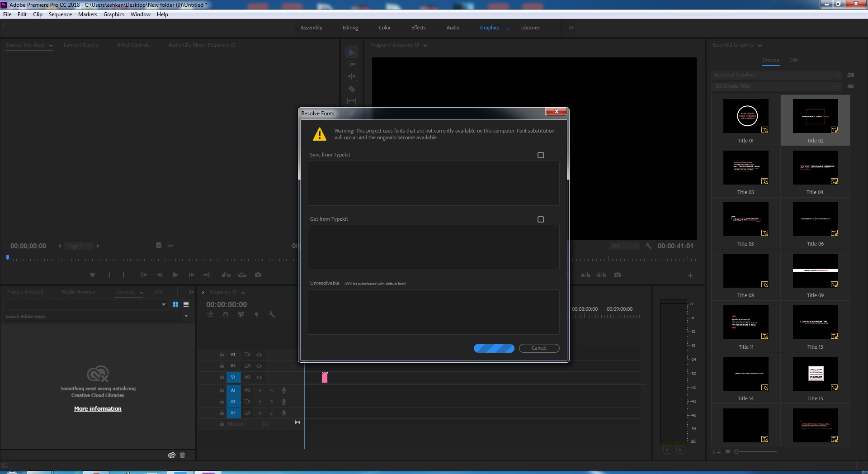The height and width of the screenshot is (474, 868).
Task: Expand the Libraries list dropdown arrow
Action: click(x=164, y=304)
